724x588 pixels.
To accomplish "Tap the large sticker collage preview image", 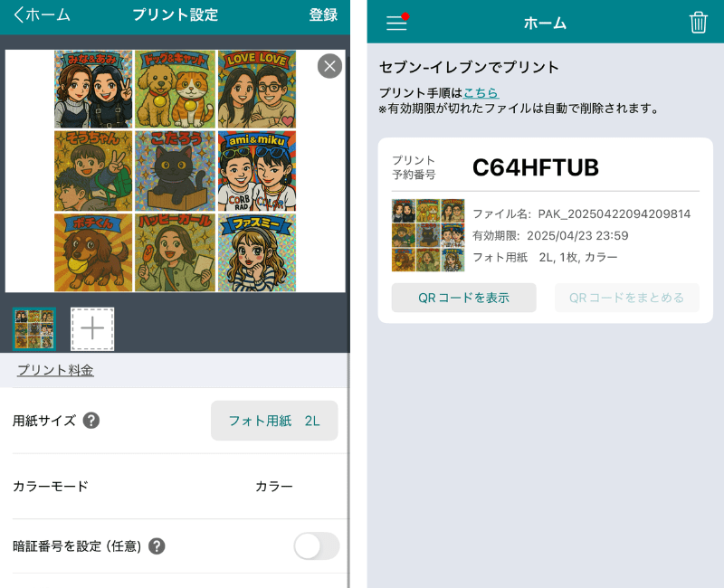I will pos(175,171).
